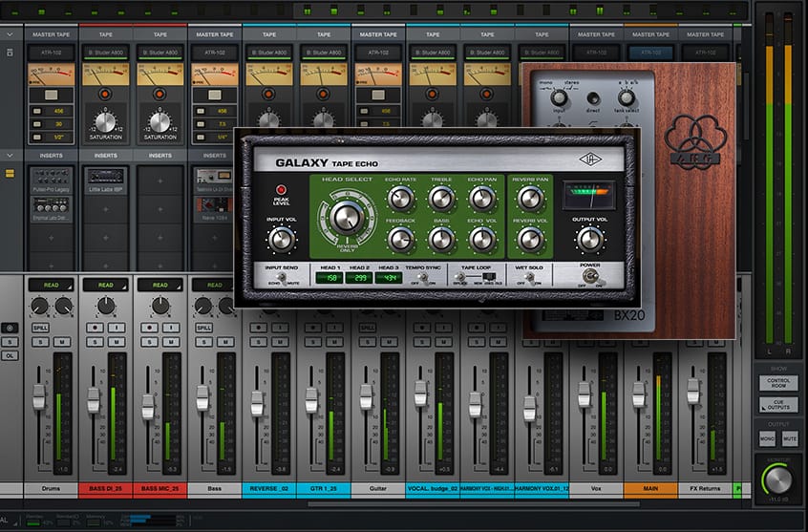Click the BX20 input mono/stereo knob

pos(559,97)
